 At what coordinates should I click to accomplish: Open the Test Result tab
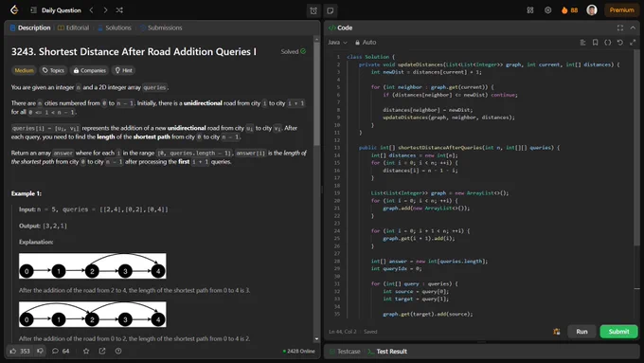387,352
